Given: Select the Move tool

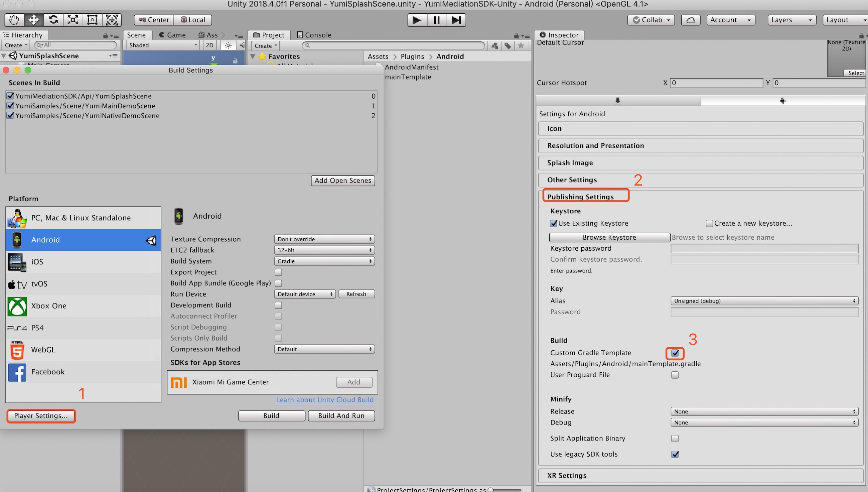Looking at the screenshot, I should pyautogui.click(x=33, y=20).
